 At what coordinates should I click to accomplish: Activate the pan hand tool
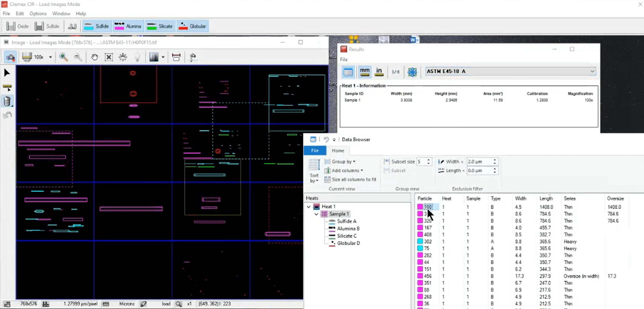(x=94, y=57)
